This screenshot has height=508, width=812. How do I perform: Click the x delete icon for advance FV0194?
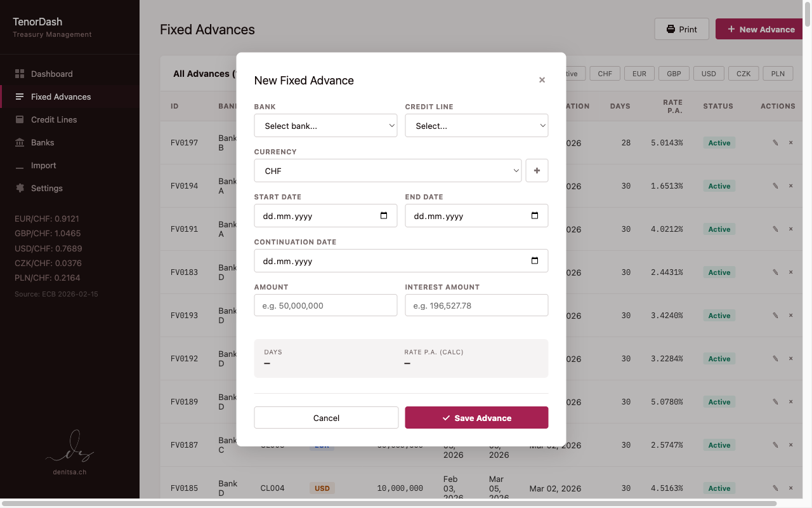click(x=790, y=185)
